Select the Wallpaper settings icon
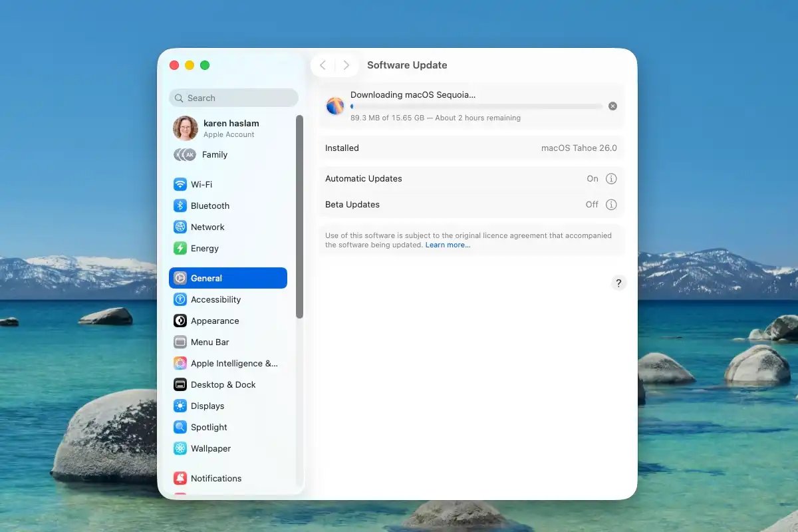The width and height of the screenshot is (798, 532). click(x=180, y=448)
